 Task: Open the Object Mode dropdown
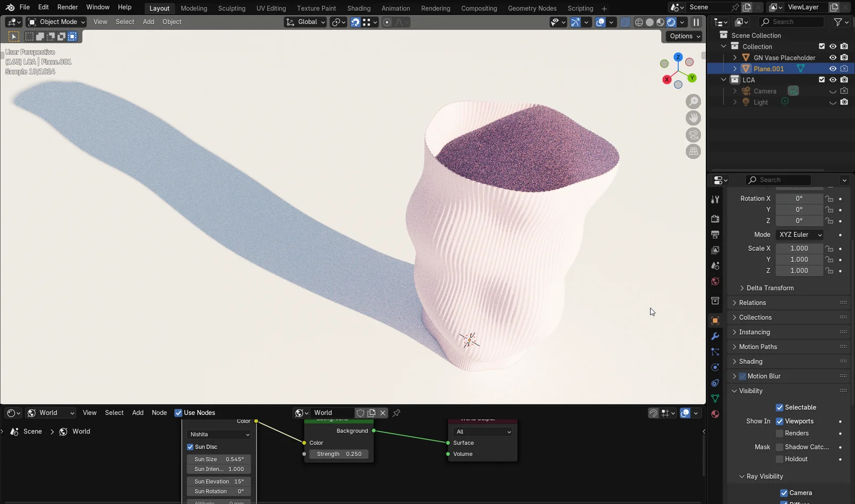click(56, 22)
